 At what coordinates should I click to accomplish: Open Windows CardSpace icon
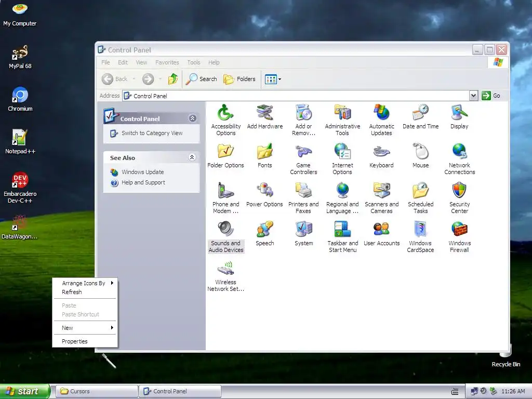(x=420, y=237)
